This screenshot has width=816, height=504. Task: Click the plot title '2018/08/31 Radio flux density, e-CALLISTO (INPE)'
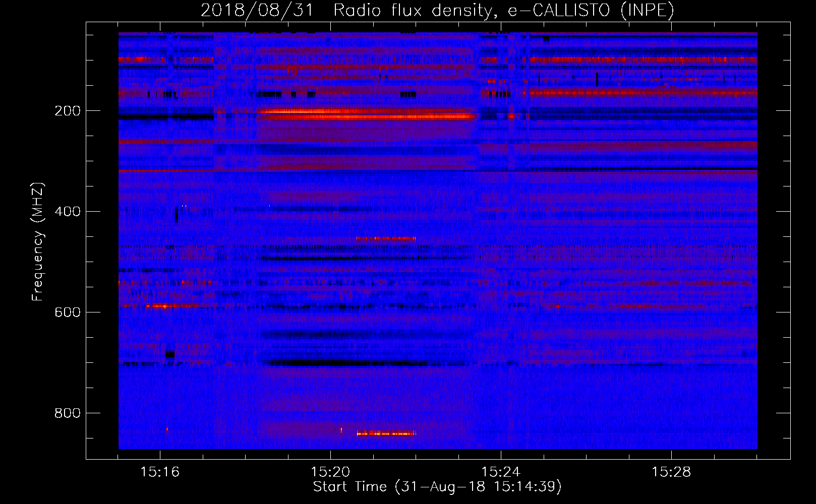[x=437, y=11]
